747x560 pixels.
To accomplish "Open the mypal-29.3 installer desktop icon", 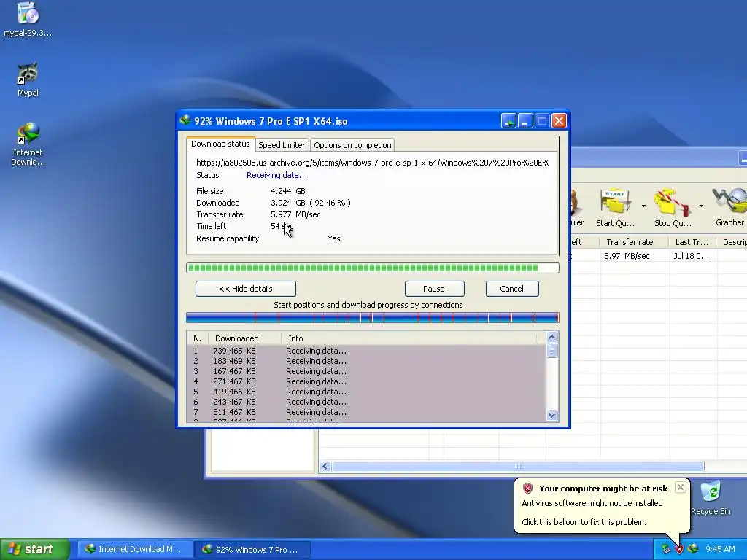I will coord(28,19).
